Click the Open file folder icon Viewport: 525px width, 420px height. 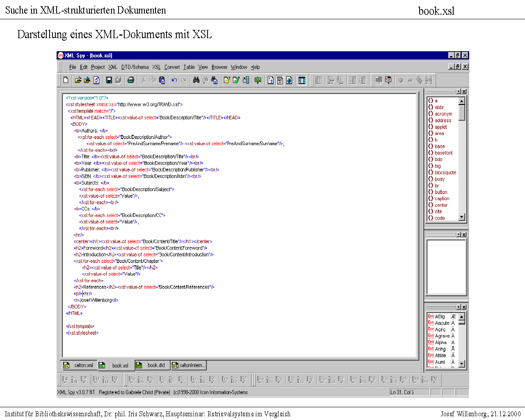[78, 80]
